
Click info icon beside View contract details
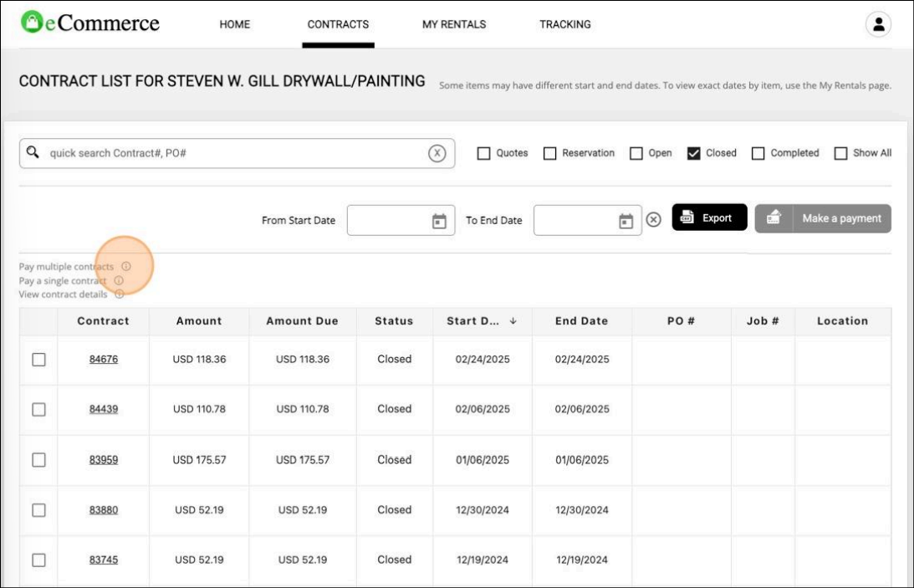120,294
